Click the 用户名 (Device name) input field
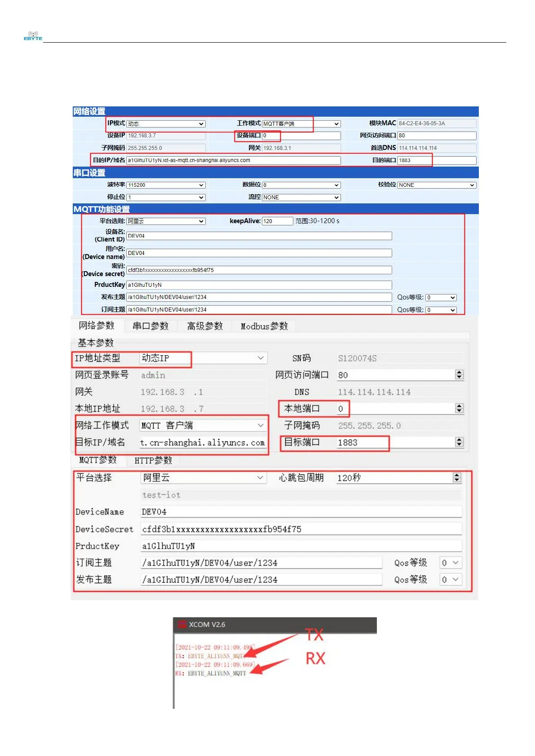The image size is (535, 756). 259,253
